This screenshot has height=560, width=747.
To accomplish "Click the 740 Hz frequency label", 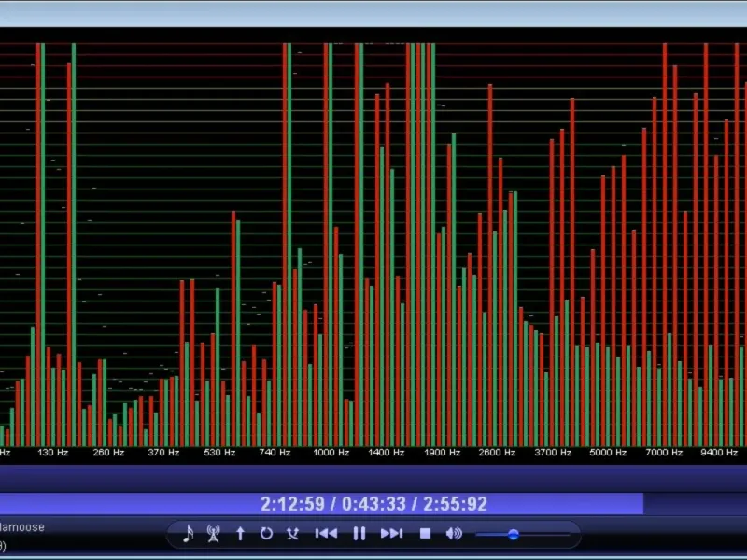I will click(275, 453).
